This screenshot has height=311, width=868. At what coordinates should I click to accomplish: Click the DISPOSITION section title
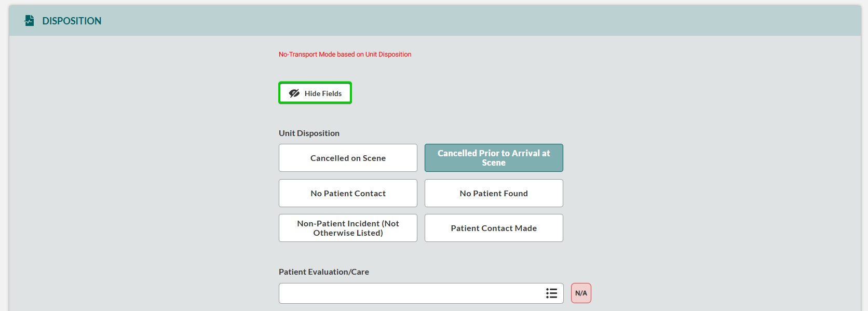pos(72,21)
